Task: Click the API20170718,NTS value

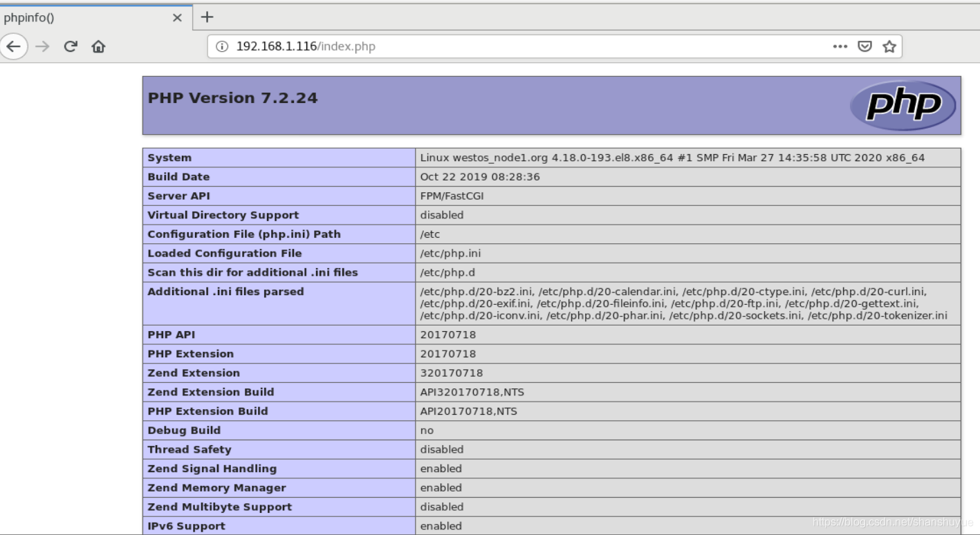Action: (468, 411)
